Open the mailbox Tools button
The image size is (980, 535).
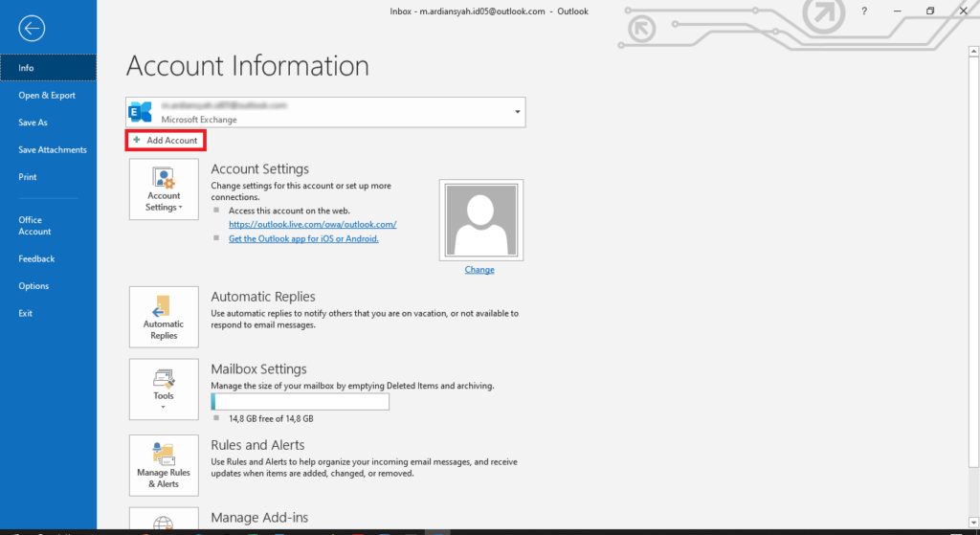click(x=164, y=389)
